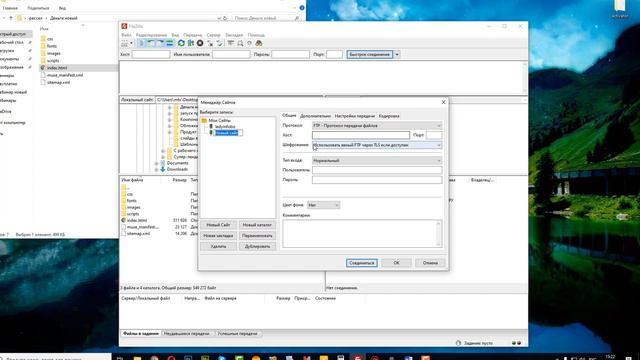Click the synchronized browsing toolbar icon
This screenshot has height=360, width=640.
pos(249,43)
